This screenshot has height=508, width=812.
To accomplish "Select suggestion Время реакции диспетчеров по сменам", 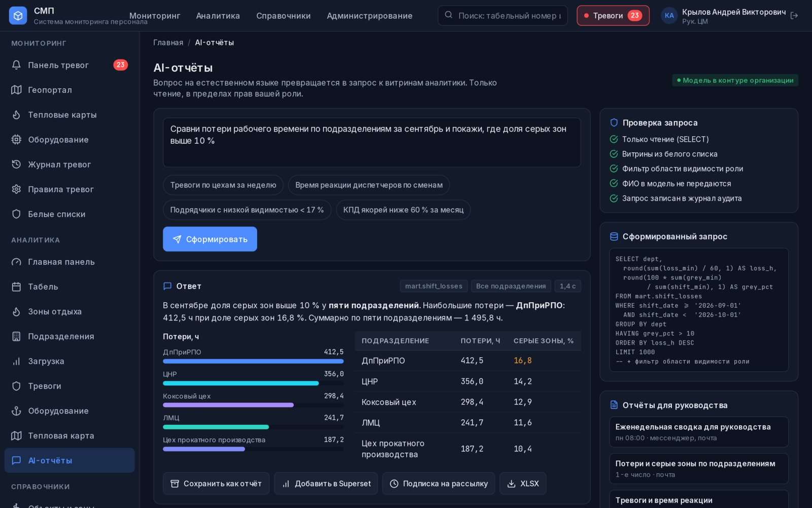I will tap(369, 185).
